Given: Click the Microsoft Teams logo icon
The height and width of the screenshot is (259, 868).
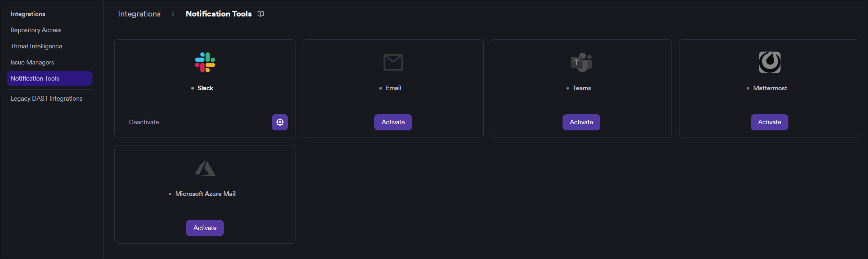Looking at the screenshot, I should tap(581, 62).
